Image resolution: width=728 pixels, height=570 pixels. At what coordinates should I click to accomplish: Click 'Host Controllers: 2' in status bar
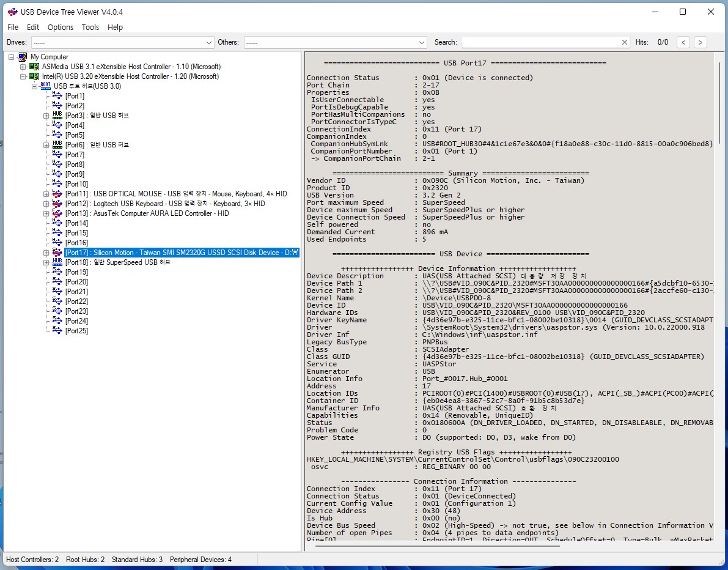[32, 560]
